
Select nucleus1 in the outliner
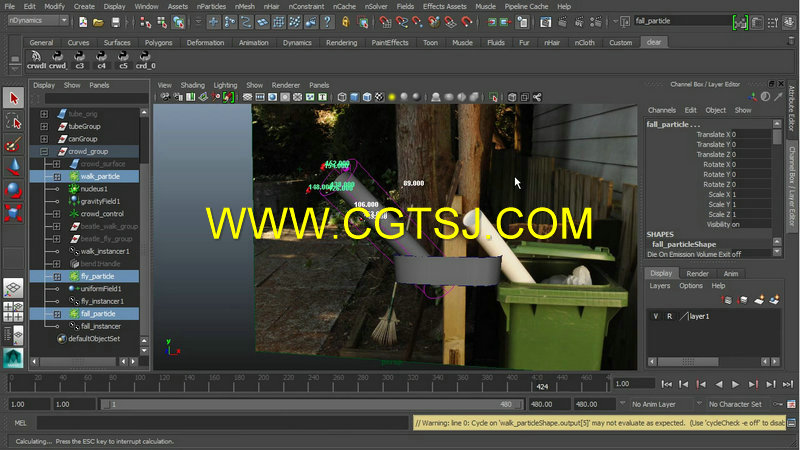(x=94, y=189)
